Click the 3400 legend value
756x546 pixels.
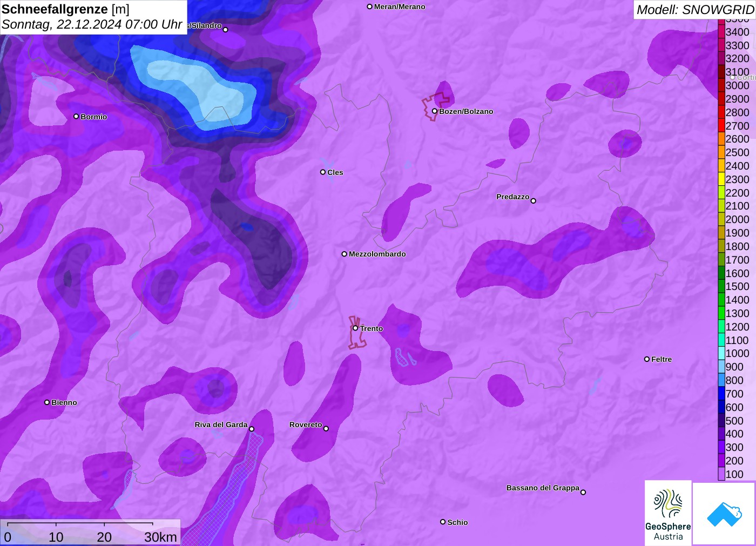pos(737,32)
